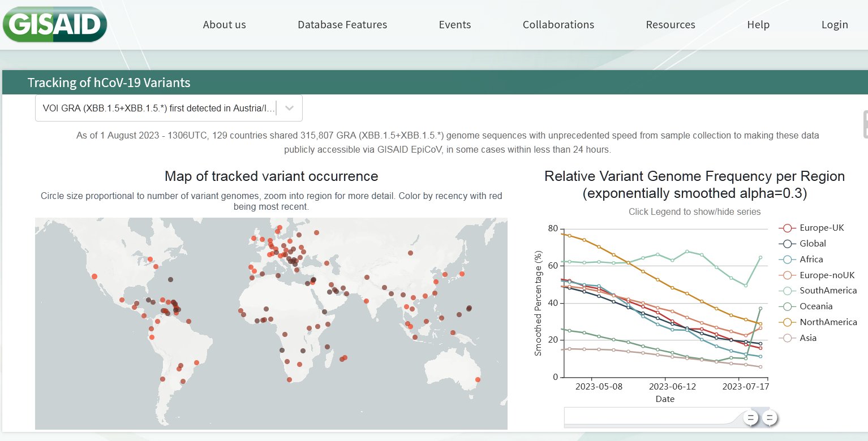Open the Resources menu

671,25
